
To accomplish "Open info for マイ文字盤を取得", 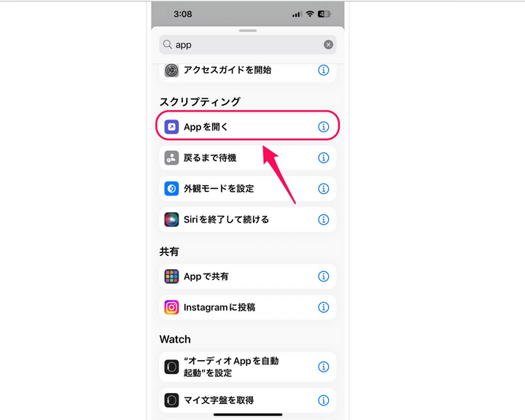I will coord(323,400).
